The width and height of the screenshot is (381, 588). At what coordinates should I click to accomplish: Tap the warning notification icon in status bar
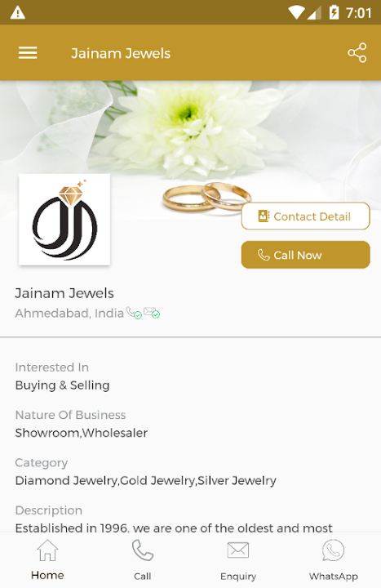click(x=18, y=13)
